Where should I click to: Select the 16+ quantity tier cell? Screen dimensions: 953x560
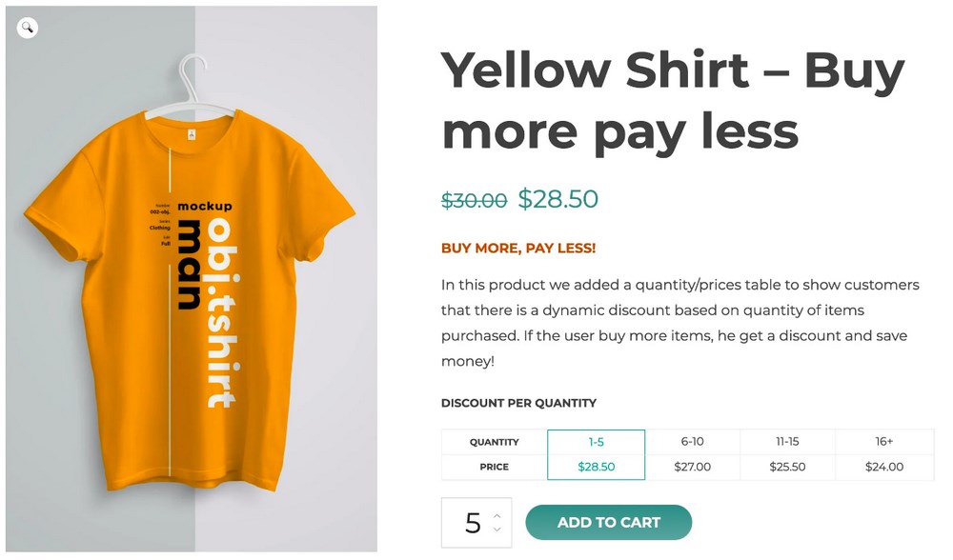[883, 442]
